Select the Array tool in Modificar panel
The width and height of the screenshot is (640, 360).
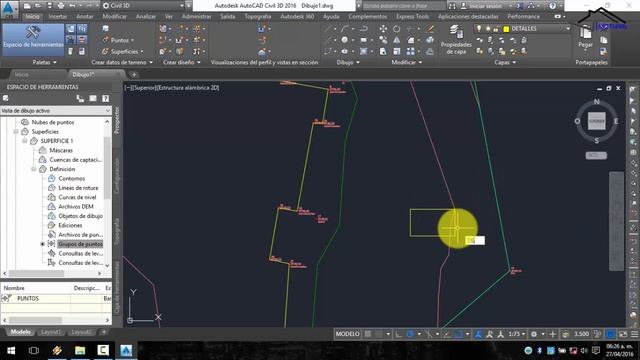click(x=411, y=51)
